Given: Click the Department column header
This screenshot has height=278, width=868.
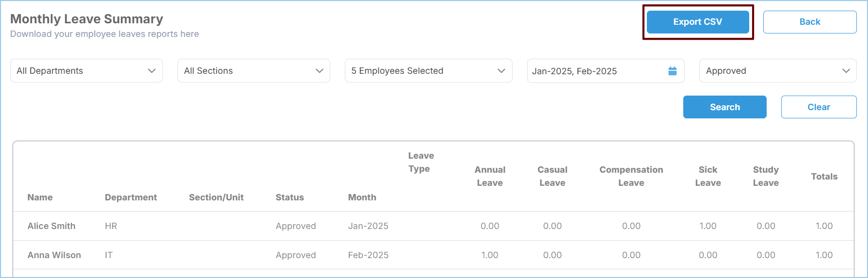Looking at the screenshot, I should tap(131, 197).
